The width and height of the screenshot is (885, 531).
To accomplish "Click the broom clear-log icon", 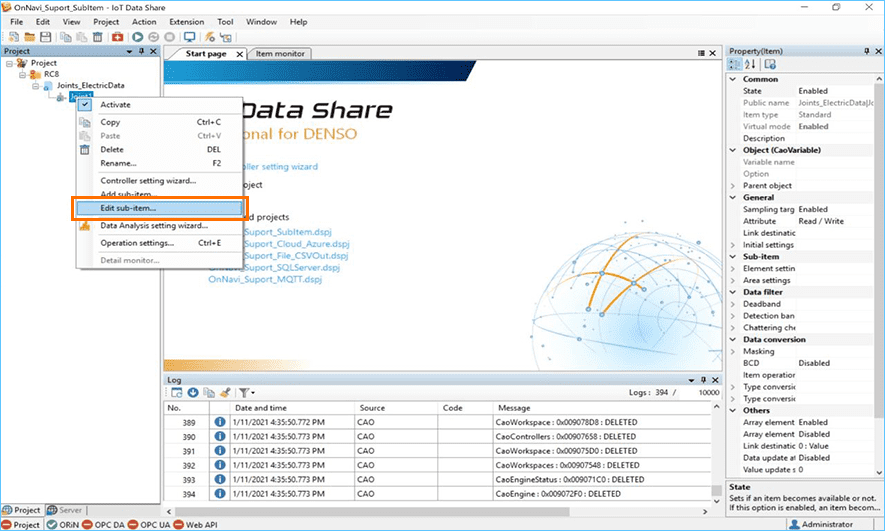I will (225, 393).
